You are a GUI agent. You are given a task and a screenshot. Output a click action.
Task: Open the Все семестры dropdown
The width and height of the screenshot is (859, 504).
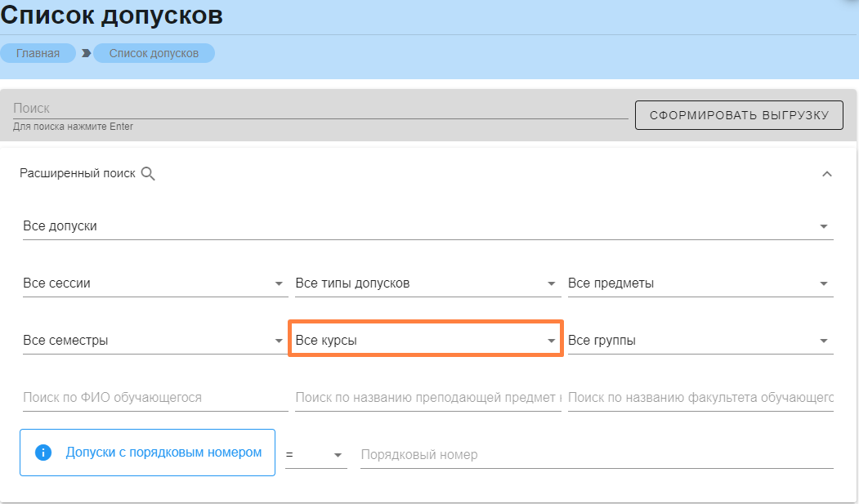(154, 341)
